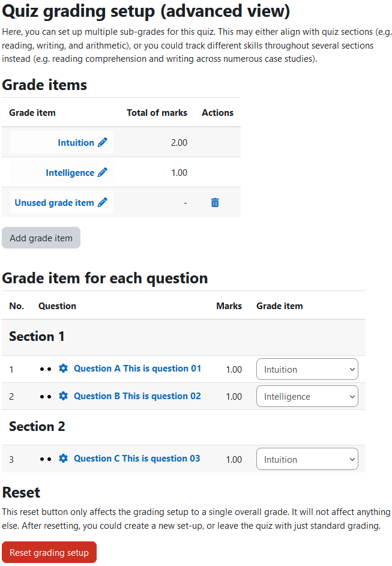The height and width of the screenshot is (566, 392).
Task: Click gear icon for Question B
Action: coord(63,396)
